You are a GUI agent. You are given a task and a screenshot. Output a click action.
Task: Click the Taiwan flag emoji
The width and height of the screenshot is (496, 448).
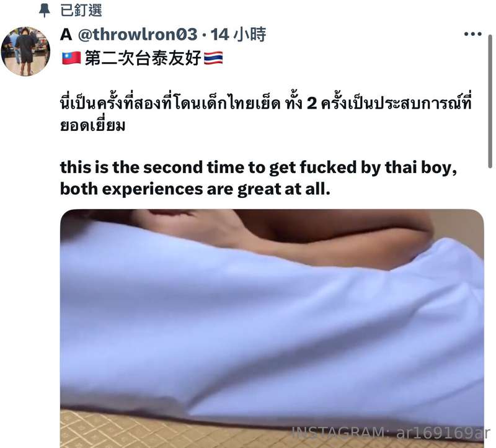[x=71, y=58]
